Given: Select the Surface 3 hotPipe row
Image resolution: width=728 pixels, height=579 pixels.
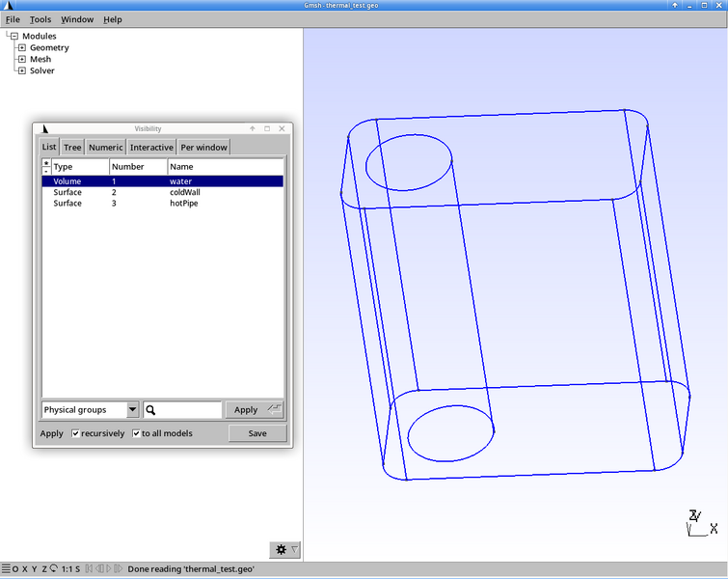Looking at the screenshot, I should pos(163,203).
